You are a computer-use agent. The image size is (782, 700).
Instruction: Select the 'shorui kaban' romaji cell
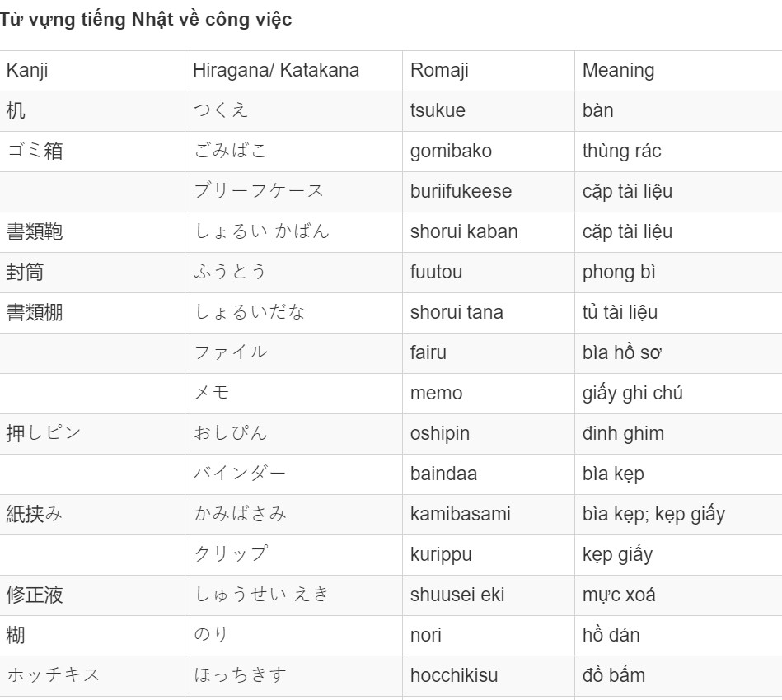pos(489,232)
